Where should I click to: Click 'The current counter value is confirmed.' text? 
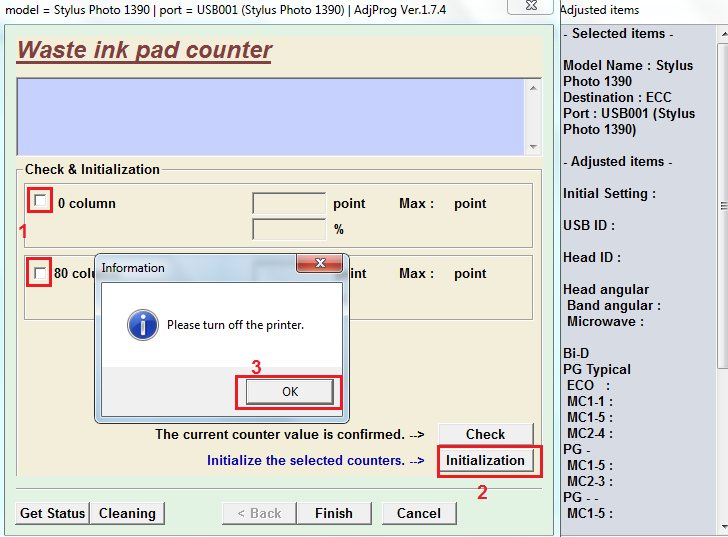(x=280, y=434)
